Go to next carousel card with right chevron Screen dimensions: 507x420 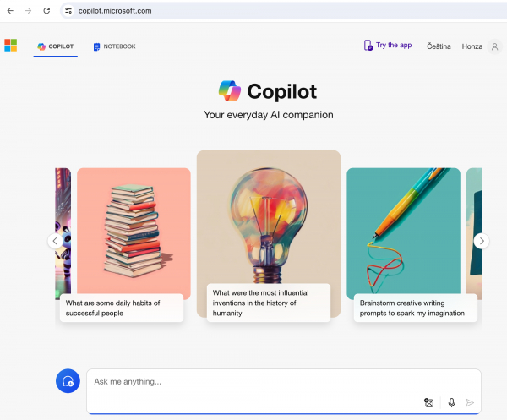pyautogui.click(x=482, y=241)
